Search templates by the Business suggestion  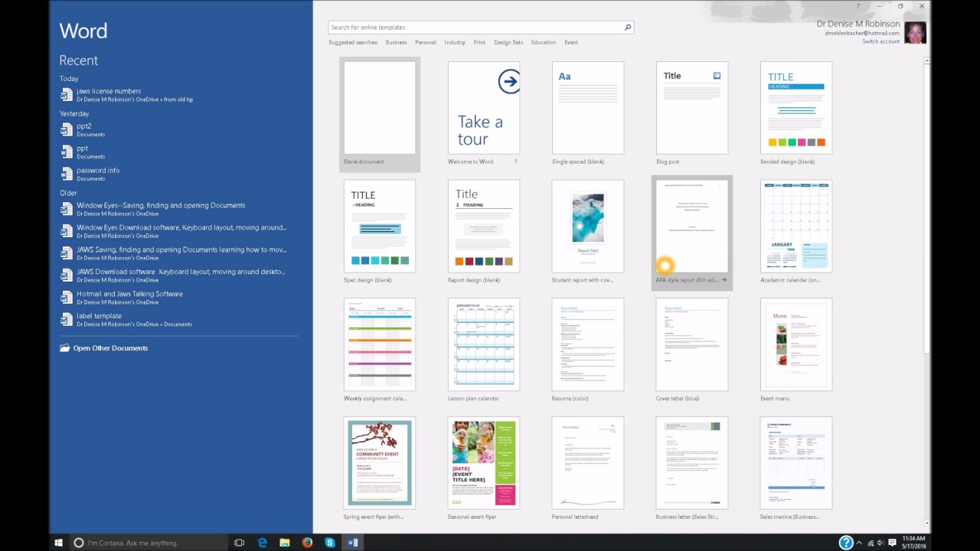click(396, 42)
